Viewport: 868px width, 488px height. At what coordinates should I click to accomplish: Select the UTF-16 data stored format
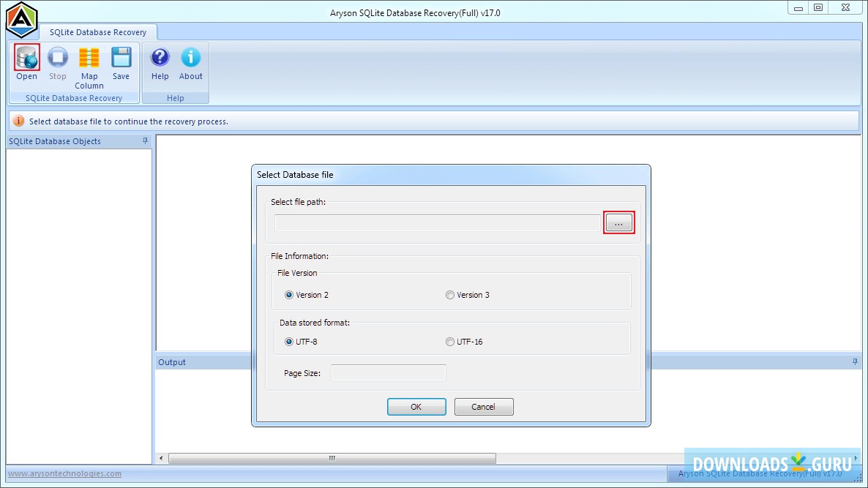pyautogui.click(x=449, y=341)
